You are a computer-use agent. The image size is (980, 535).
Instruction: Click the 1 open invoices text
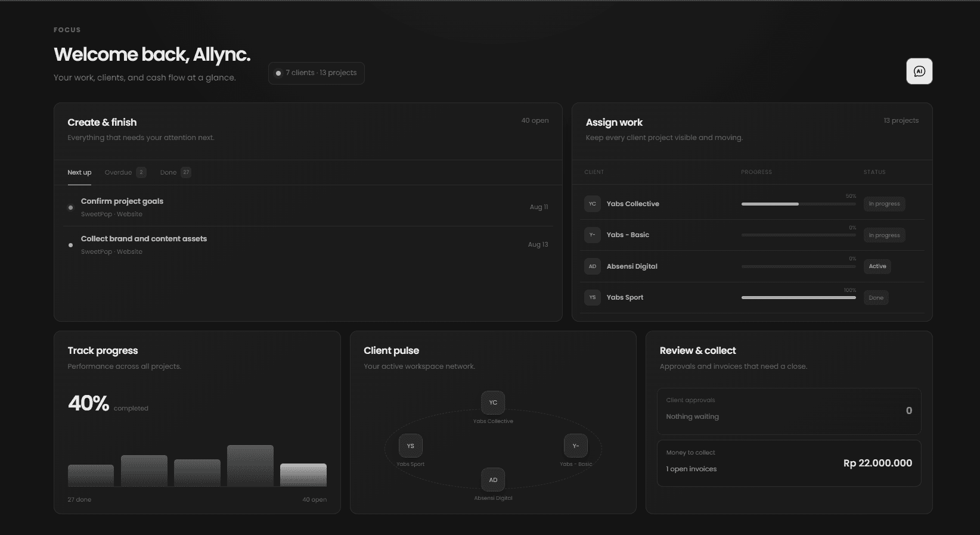[x=691, y=469]
